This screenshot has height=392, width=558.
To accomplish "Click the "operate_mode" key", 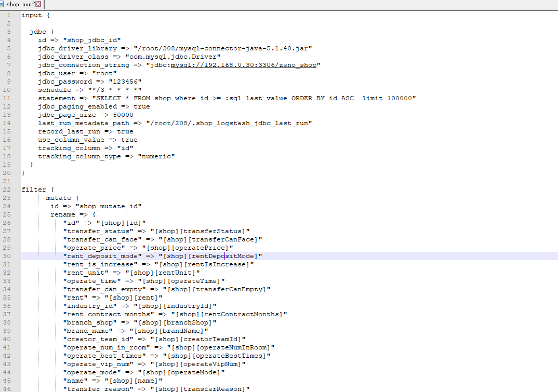I will point(92,372).
